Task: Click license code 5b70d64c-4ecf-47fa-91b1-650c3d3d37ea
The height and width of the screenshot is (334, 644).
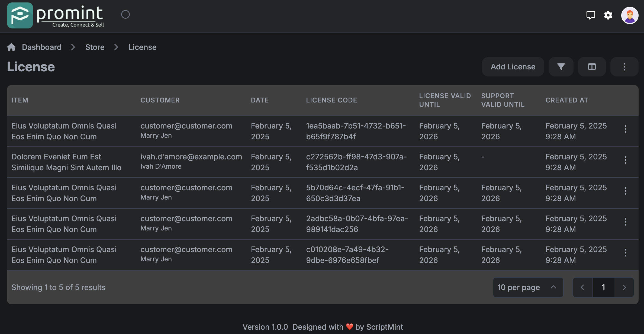Action: (355, 193)
